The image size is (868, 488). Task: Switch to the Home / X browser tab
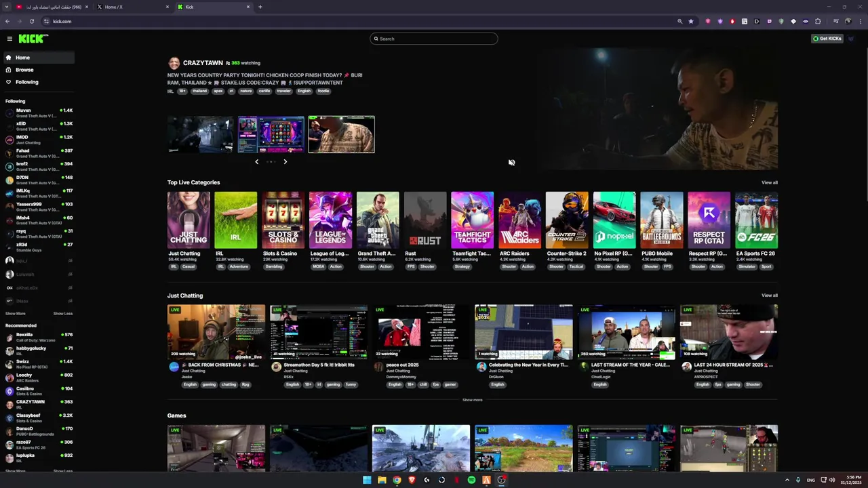pos(132,7)
